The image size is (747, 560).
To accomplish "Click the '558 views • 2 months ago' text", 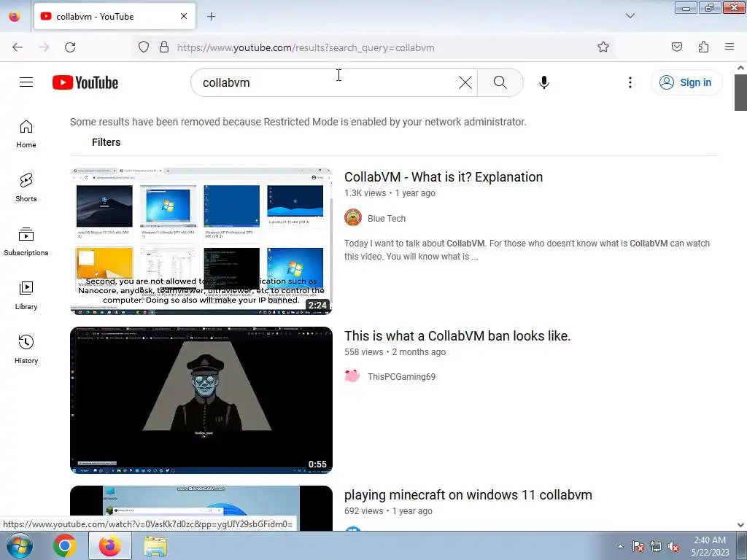I will [395, 352].
